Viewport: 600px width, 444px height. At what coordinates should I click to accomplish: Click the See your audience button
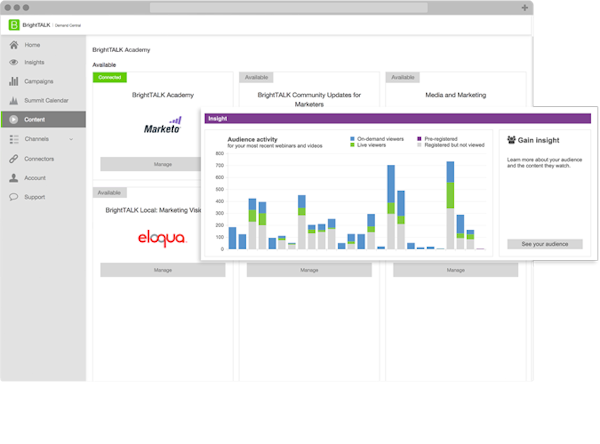coord(545,244)
